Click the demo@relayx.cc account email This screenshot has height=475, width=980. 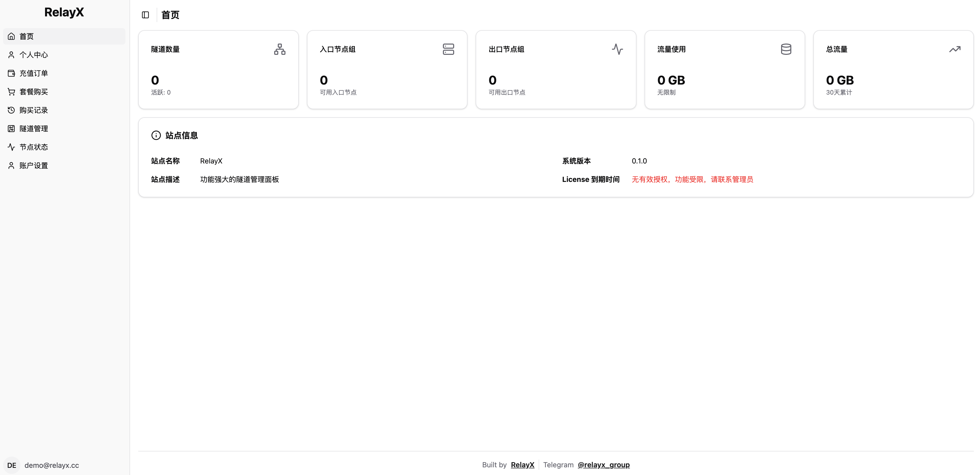click(x=51, y=465)
